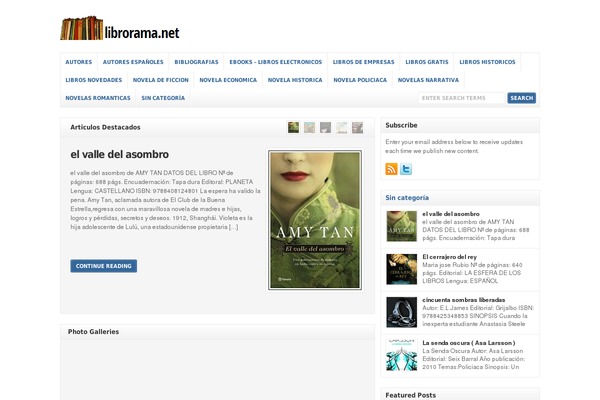600x400 pixels.
Task: Select the fourth featured slider thumbnail
Action: [342, 127]
